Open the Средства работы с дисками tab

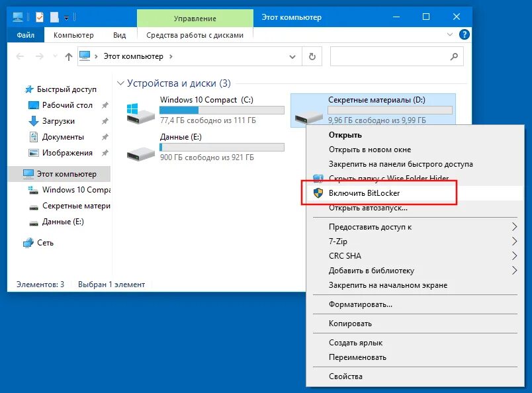click(195, 35)
